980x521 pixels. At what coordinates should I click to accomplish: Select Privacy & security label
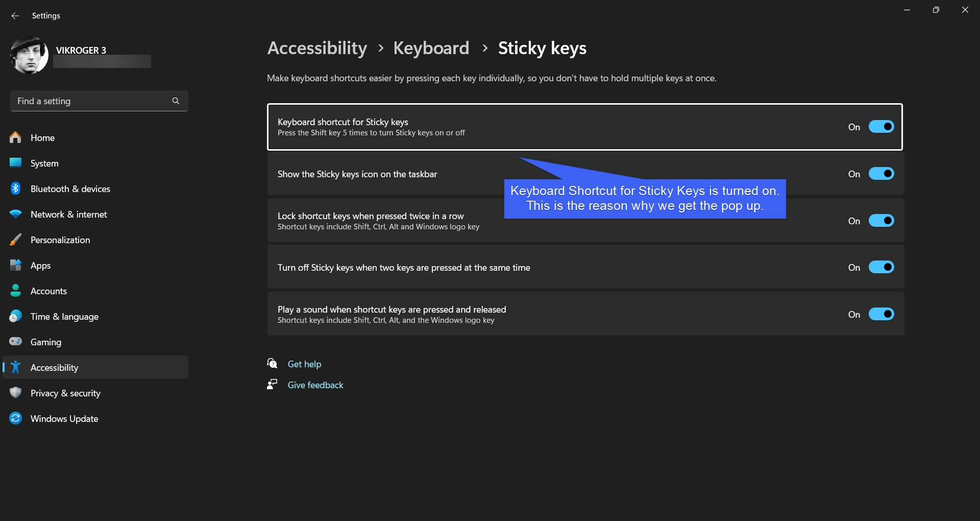pyautogui.click(x=65, y=393)
